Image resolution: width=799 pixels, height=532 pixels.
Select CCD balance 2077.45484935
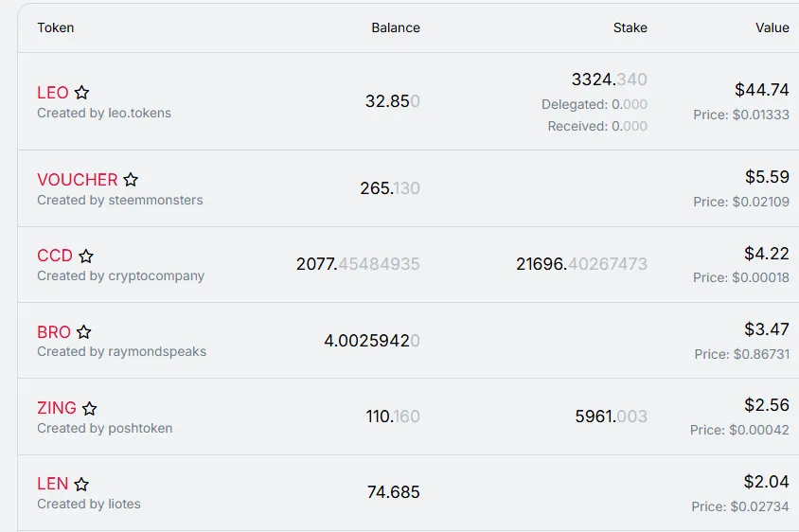click(358, 264)
